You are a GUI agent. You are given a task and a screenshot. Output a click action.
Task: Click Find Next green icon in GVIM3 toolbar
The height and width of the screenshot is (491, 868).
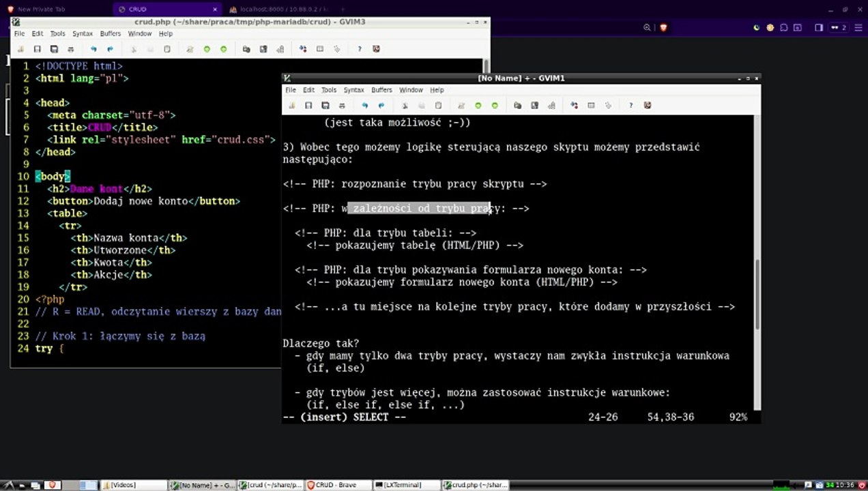pos(207,49)
